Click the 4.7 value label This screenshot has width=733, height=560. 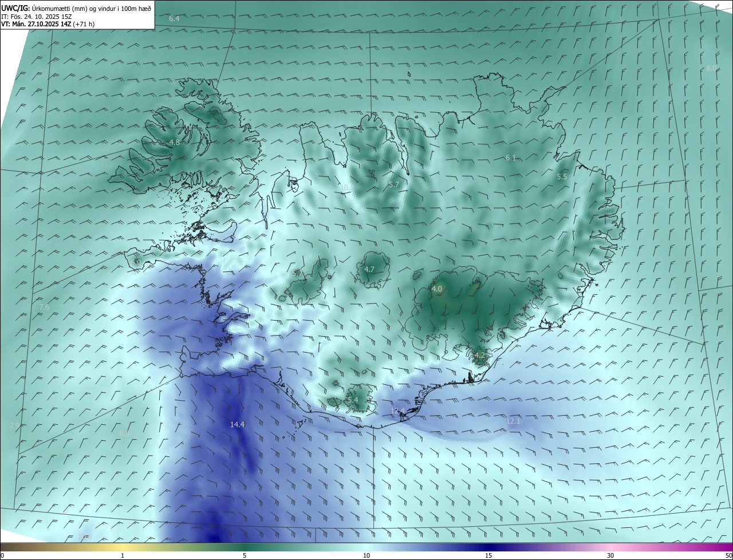[369, 269]
